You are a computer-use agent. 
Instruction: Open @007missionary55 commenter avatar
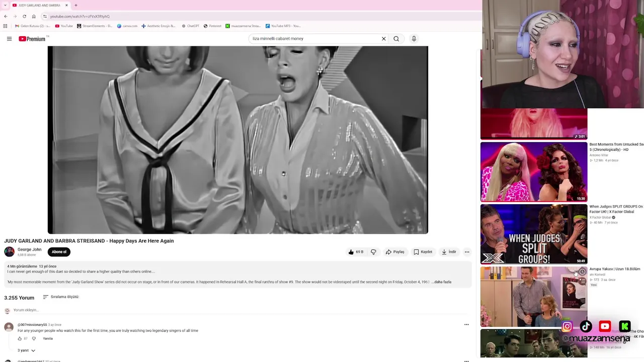(9, 327)
